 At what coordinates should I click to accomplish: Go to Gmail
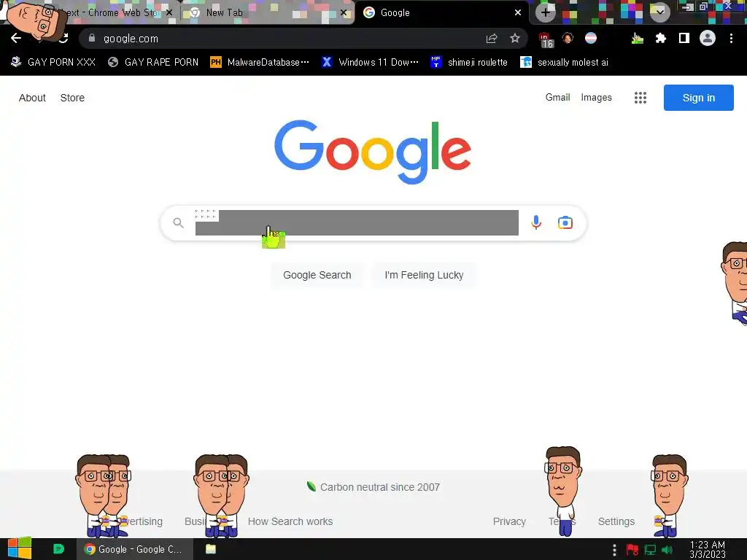pyautogui.click(x=557, y=98)
